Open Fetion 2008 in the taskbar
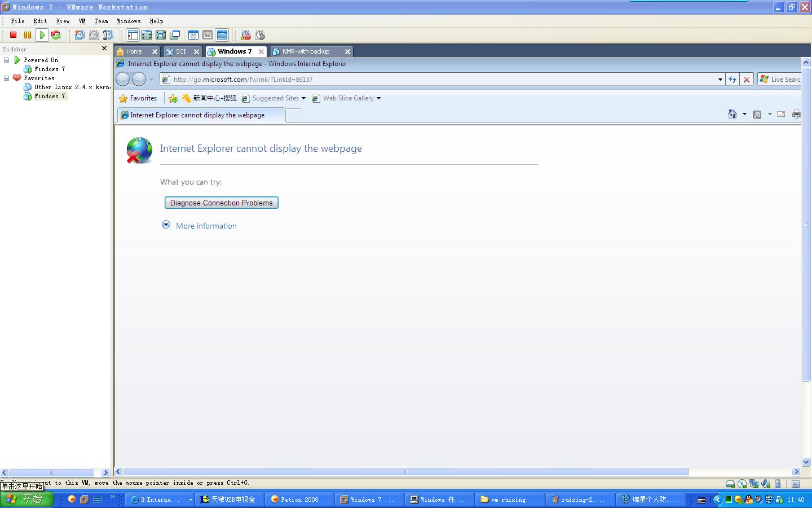The height and width of the screenshot is (508, 812). click(299, 500)
